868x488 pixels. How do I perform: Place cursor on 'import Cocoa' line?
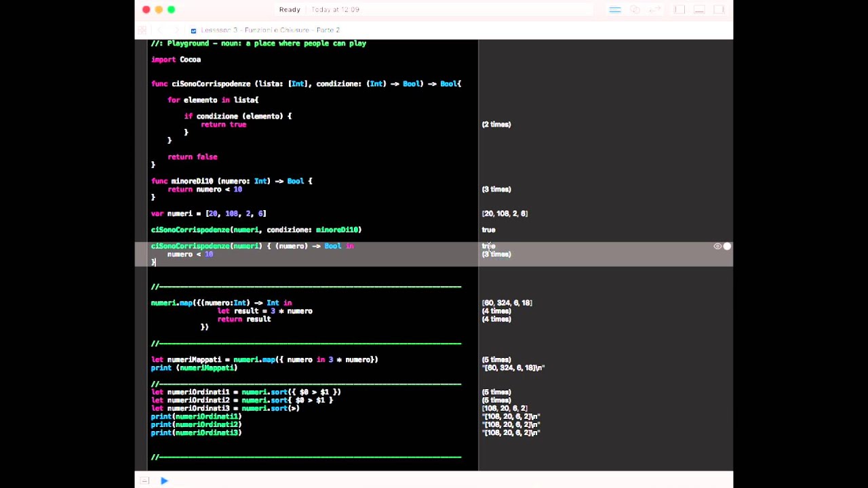(176, 60)
